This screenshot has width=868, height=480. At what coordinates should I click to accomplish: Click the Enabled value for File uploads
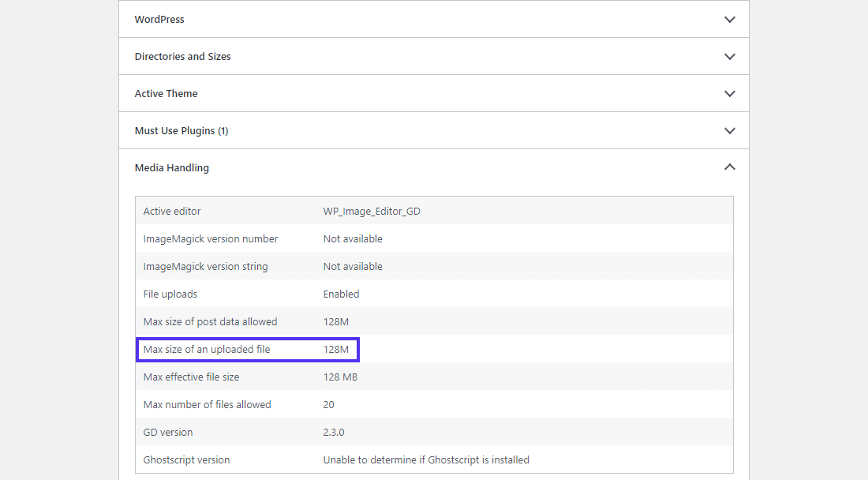tap(341, 294)
